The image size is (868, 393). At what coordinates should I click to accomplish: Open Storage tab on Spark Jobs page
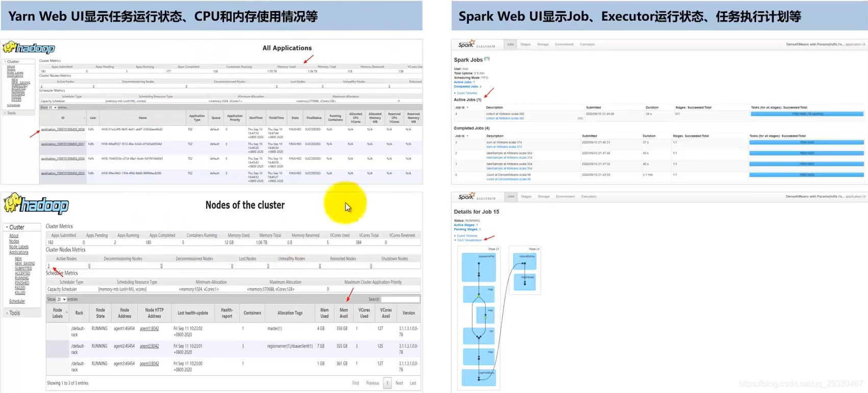543,44
